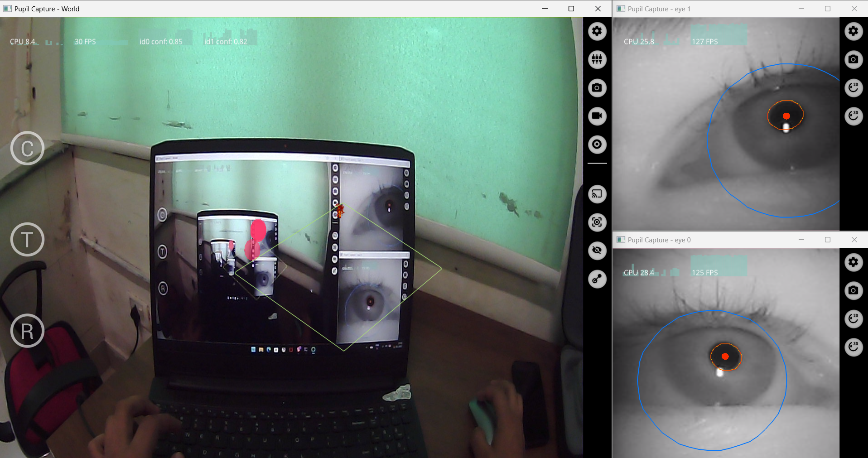The width and height of the screenshot is (868, 458).
Task: Toggle recording with the R button
Action: point(27,331)
